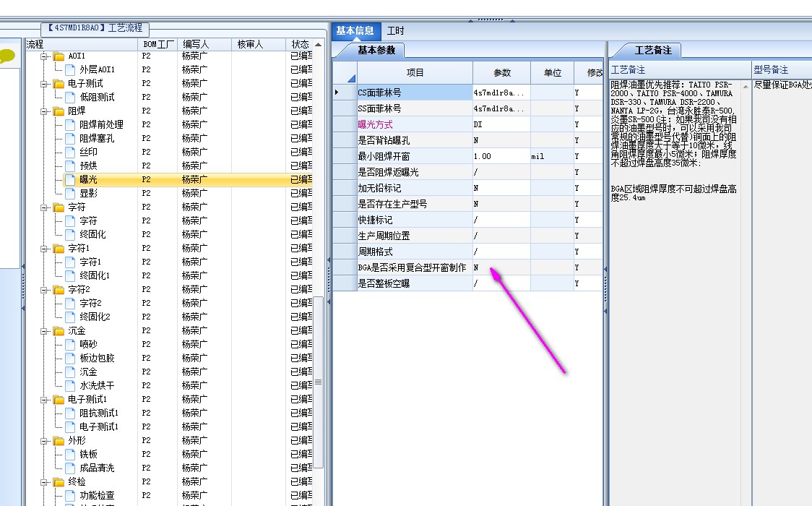Click the 工艺备注 panel scroll-up arrow
Viewport: 812px width, 506px height.
point(746,87)
